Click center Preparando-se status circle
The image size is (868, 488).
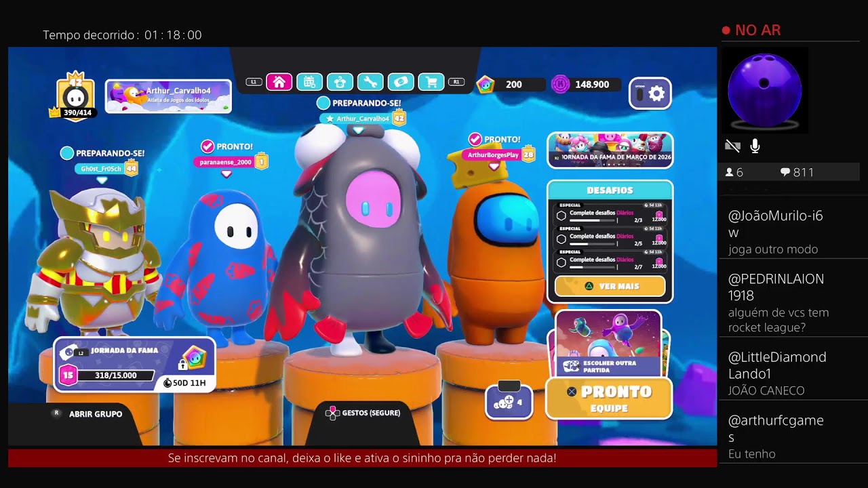click(x=323, y=103)
